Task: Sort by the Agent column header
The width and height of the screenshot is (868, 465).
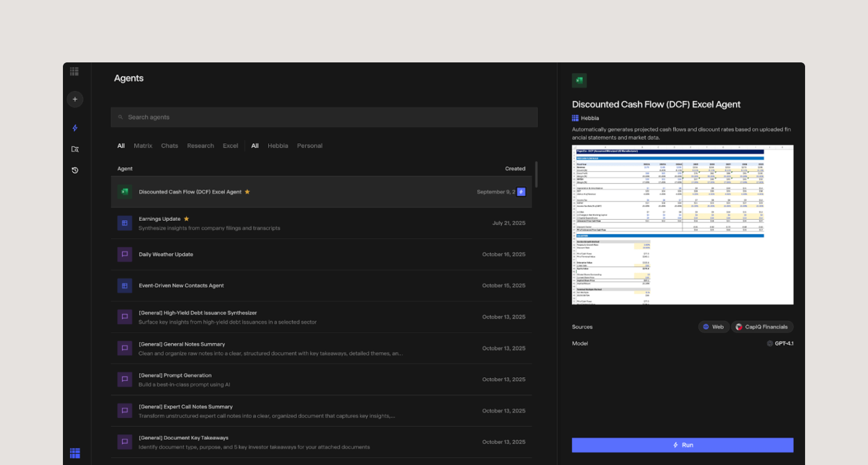Action: pos(125,169)
